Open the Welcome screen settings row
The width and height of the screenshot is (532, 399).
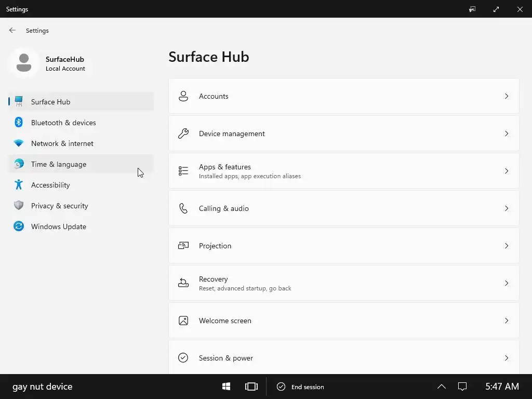(x=343, y=321)
